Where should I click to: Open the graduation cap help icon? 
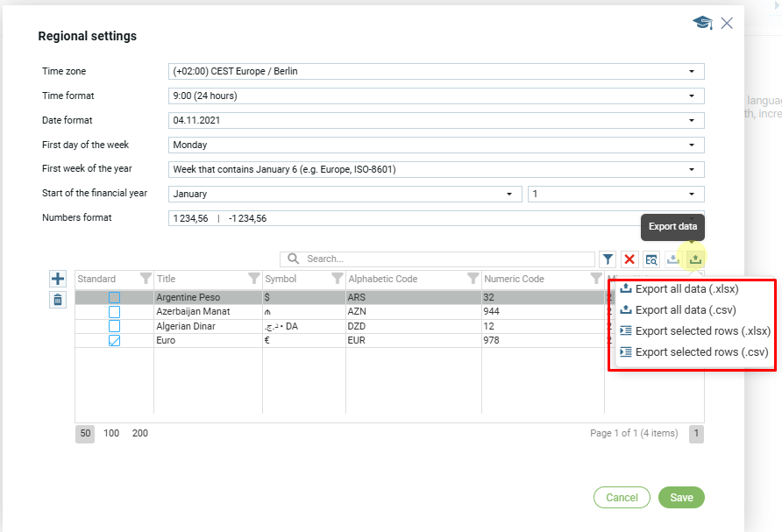(x=702, y=23)
